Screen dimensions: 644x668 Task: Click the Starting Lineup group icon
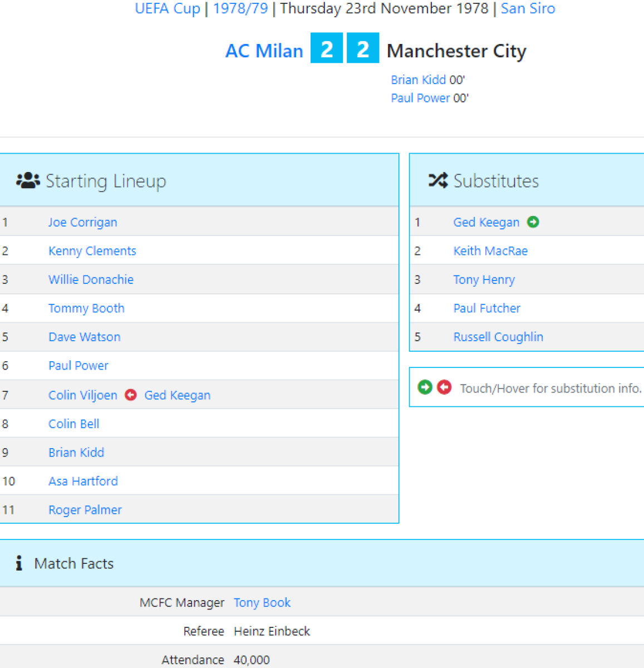[x=28, y=180]
